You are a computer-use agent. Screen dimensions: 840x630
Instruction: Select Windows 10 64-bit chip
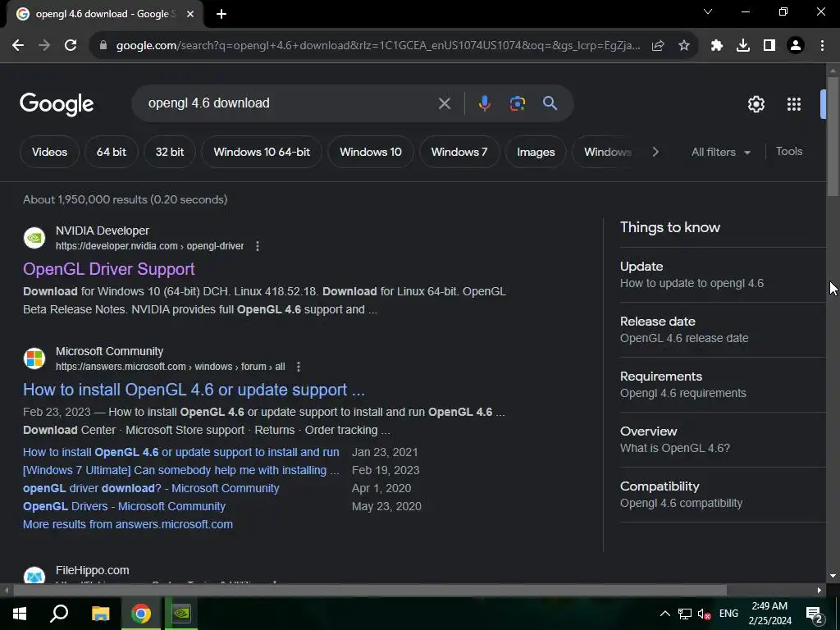262,152
